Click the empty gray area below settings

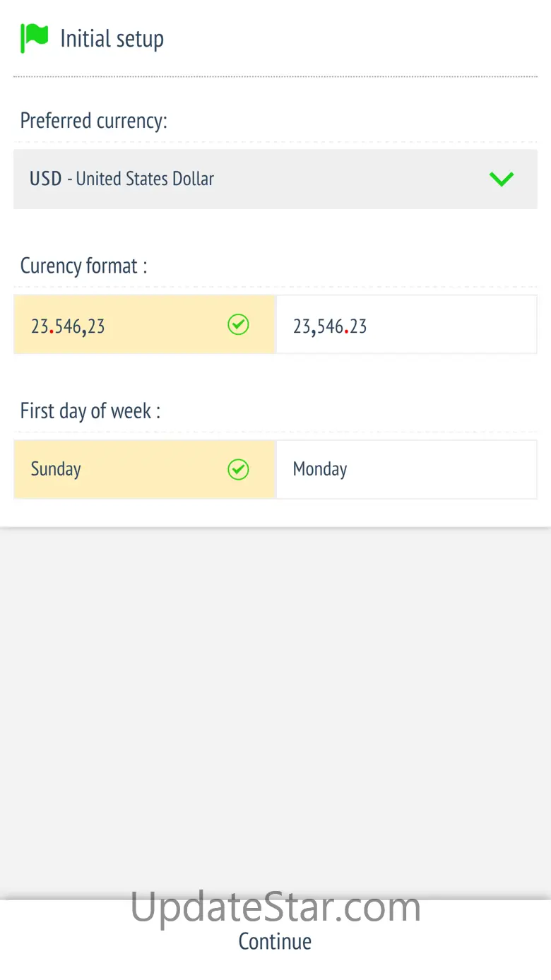pos(275,707)
